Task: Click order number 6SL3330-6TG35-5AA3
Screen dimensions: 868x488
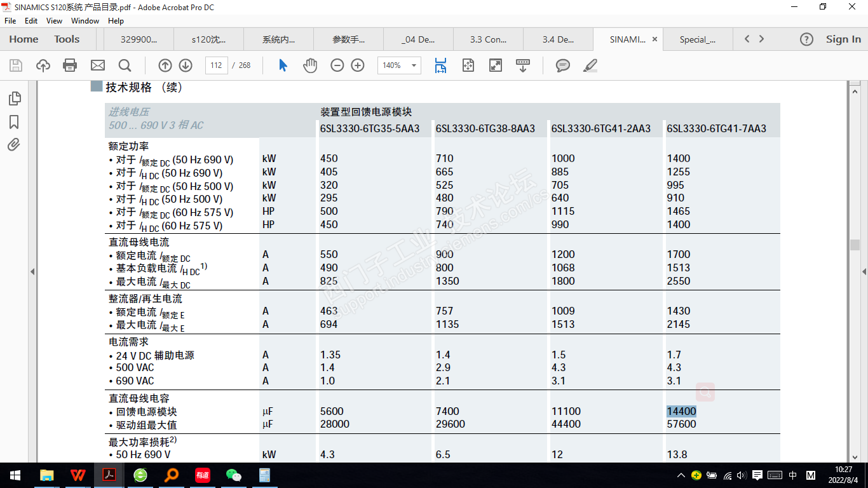Action: 370,128
